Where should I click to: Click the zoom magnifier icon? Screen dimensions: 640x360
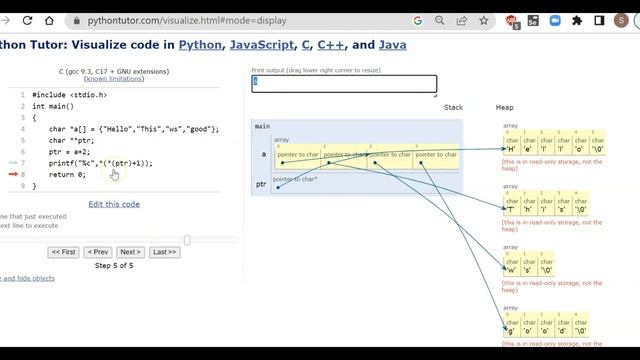[x=440, y=20]
